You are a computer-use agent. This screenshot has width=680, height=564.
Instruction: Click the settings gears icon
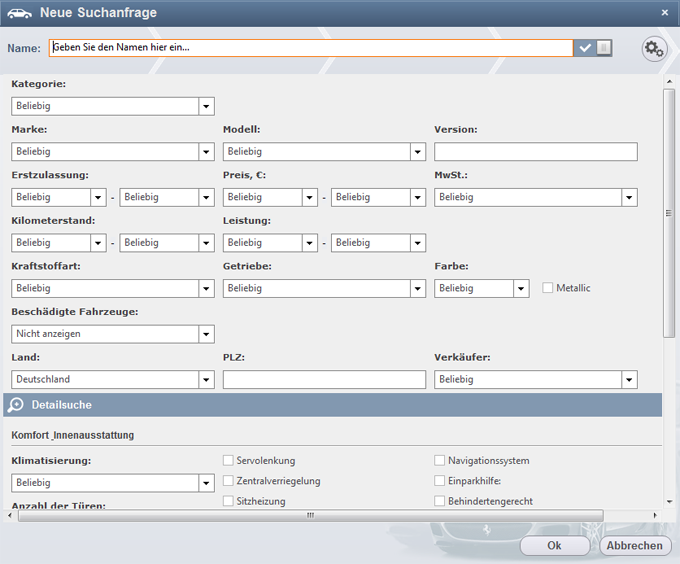(654, 49)
